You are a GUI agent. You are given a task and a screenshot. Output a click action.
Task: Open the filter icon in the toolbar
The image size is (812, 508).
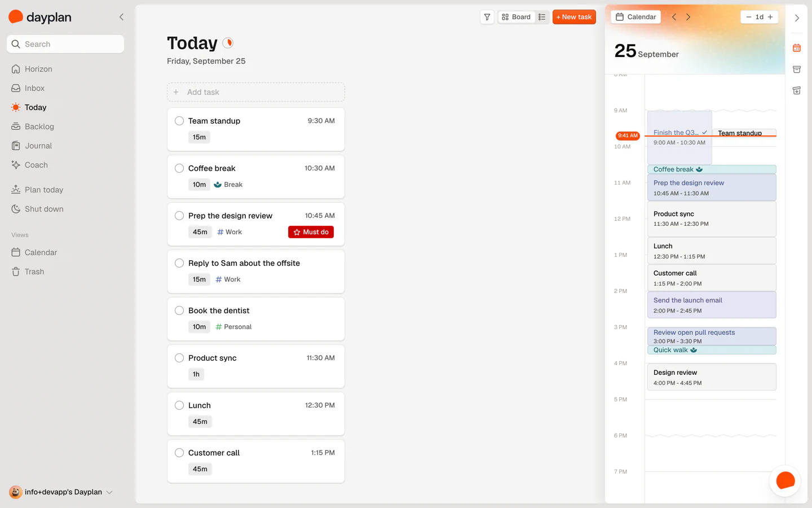pos(487,17)
